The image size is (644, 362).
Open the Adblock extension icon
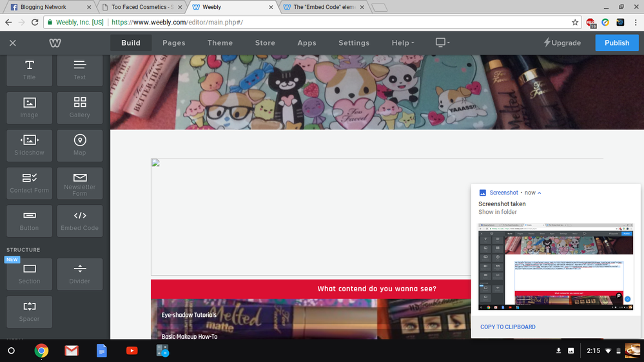590,23
